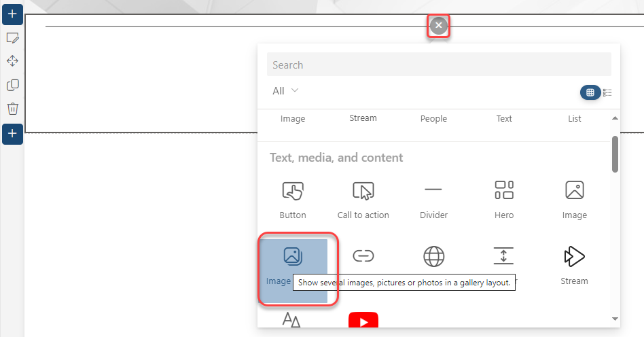Image resolution: width=644 pixels, height=337 pixels.
Task: Click the Duplicate section icon
Action: click(x=12, y=85)
